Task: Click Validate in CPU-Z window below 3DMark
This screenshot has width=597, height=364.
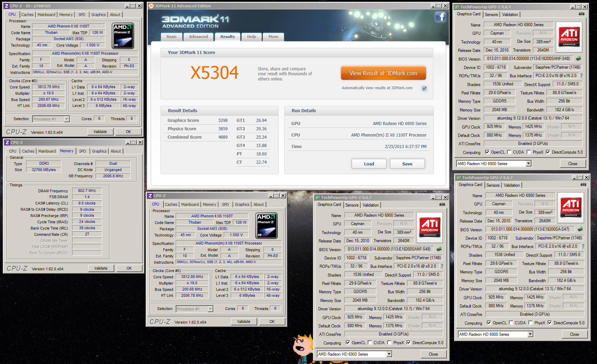Action: click(x=244, y=322)
